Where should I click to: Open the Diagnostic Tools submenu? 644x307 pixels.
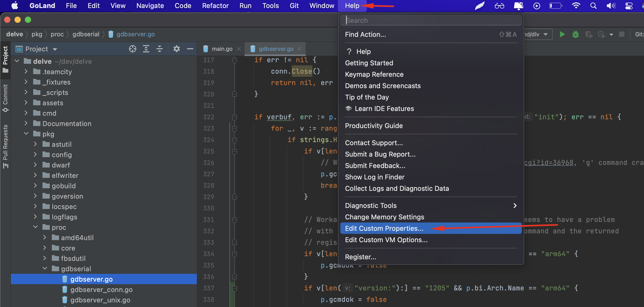[x=371, y=205]
